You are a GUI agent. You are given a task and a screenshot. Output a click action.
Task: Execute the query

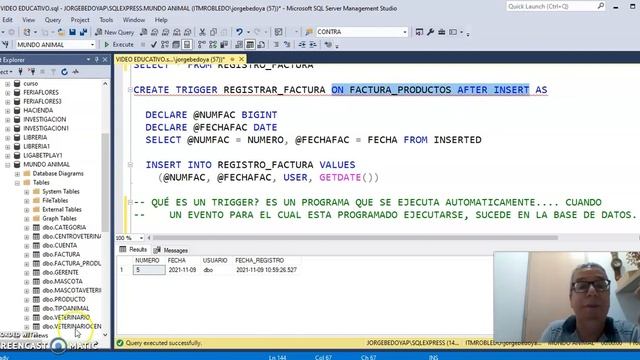(x=119, y=44)
